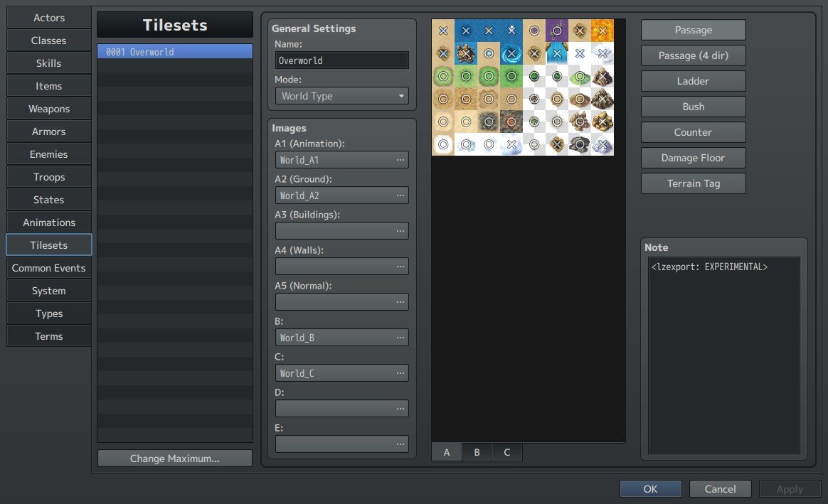Open the Types tab
Image resolution: width=828 pixels, height=504 pixels.
[x=48, y=313]
